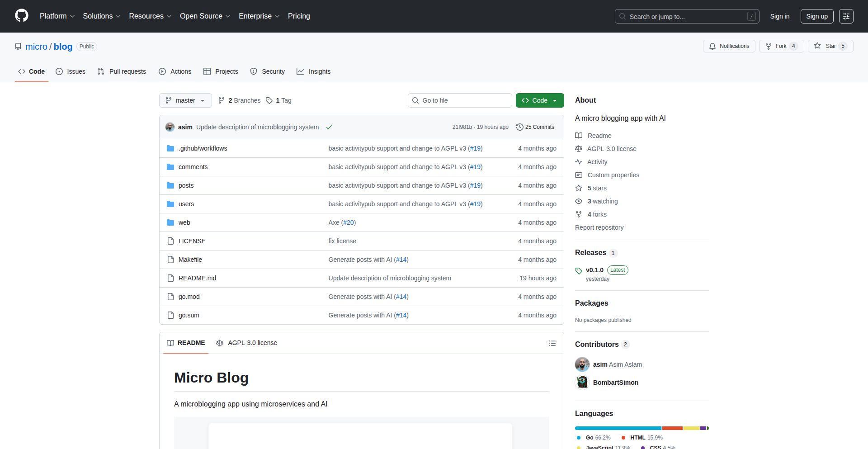Viewport: 868px width, 449px height.
Task: Click the Go to file search field
Action: tap(460, 100)
